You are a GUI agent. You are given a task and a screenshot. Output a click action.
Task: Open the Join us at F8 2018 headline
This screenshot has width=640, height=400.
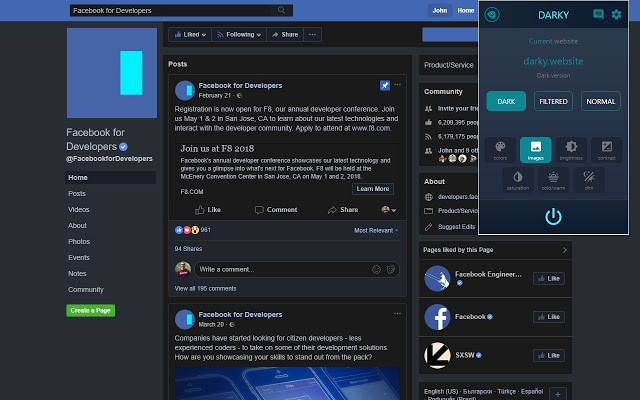click(x=217, y=149)
